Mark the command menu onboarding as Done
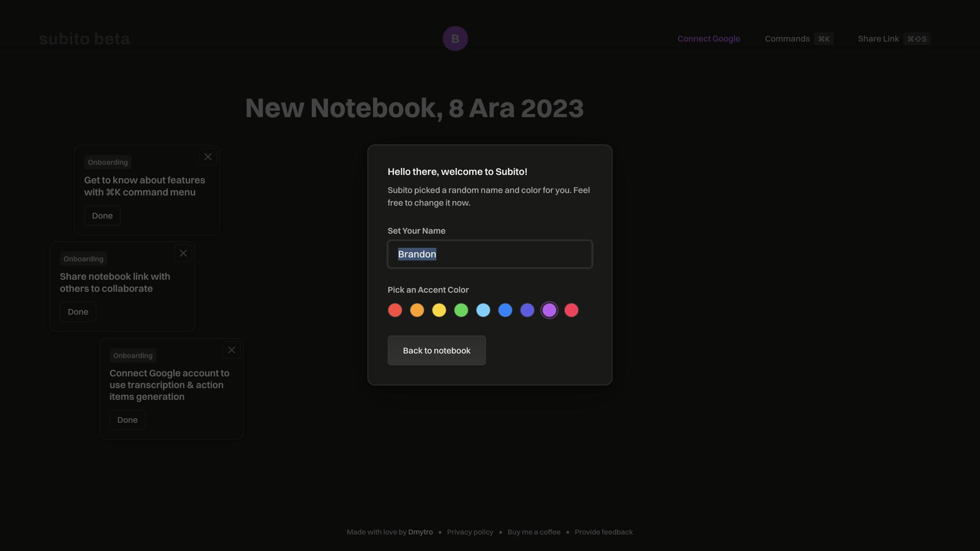Image resolution: width=980 pixels, height=551 pixels. tap(102, 216)
